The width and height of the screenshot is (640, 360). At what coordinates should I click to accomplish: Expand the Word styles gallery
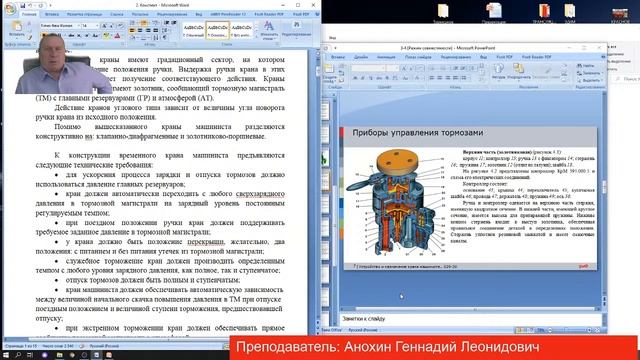[x=256, y=37]
